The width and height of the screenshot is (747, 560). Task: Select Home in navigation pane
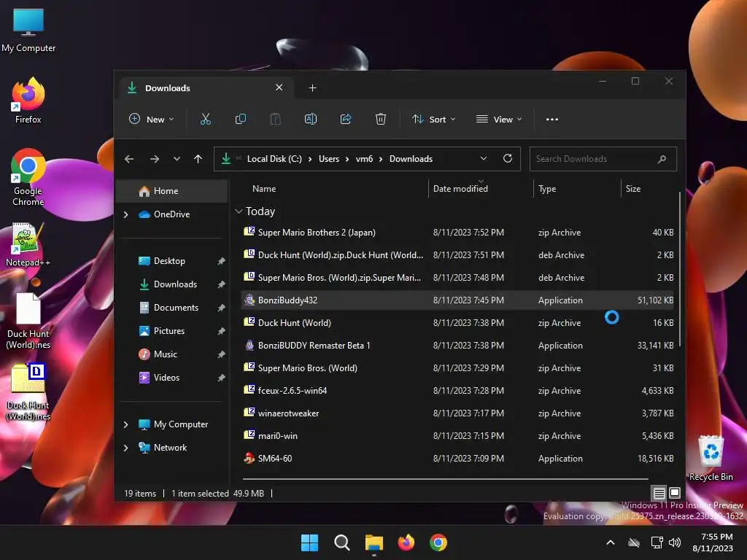(x=172, y=191)
